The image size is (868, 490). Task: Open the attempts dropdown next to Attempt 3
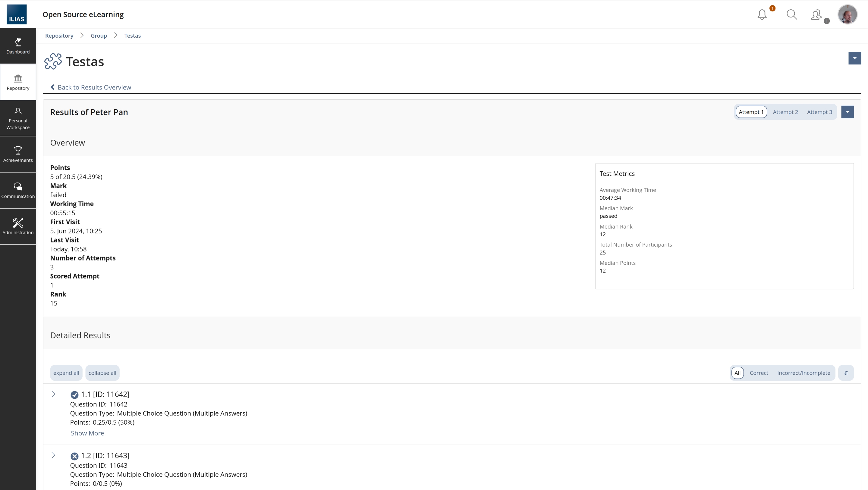point(848,112)
